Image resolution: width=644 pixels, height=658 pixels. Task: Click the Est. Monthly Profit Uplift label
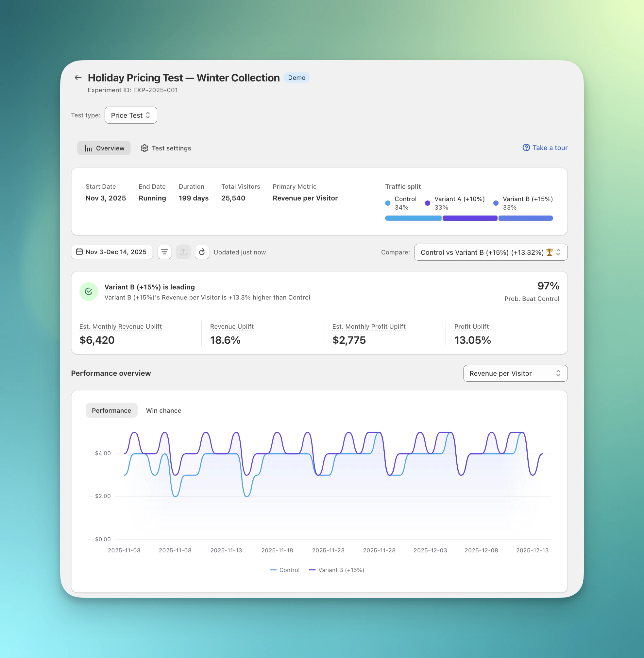click(x=369, y=326)
